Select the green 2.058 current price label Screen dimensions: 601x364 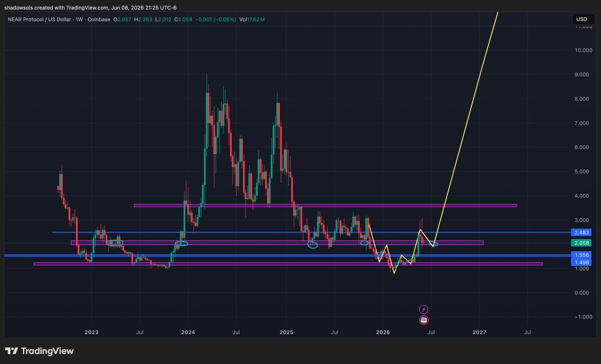tap(581, 243)
